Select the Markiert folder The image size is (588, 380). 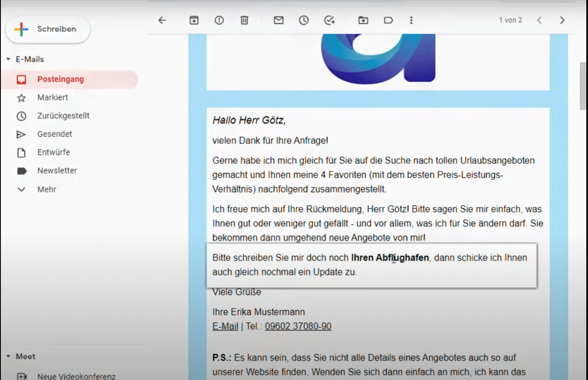coord(52,97)
